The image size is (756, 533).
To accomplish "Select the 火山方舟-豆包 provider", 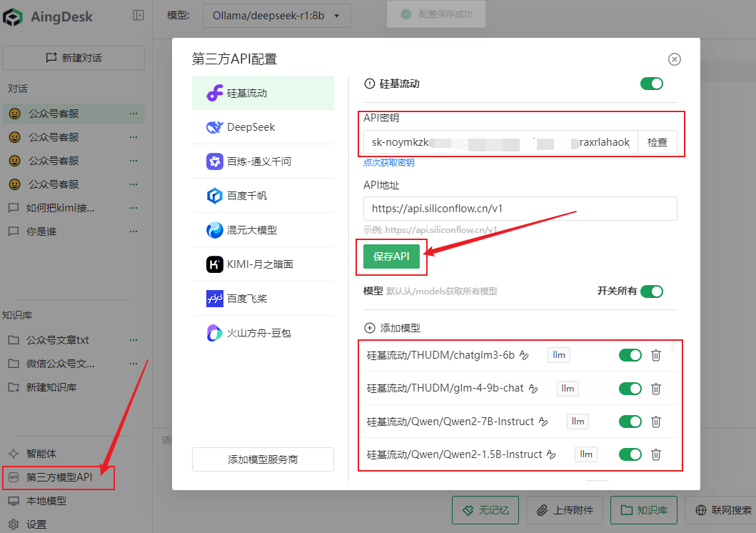I will [263, 333].
